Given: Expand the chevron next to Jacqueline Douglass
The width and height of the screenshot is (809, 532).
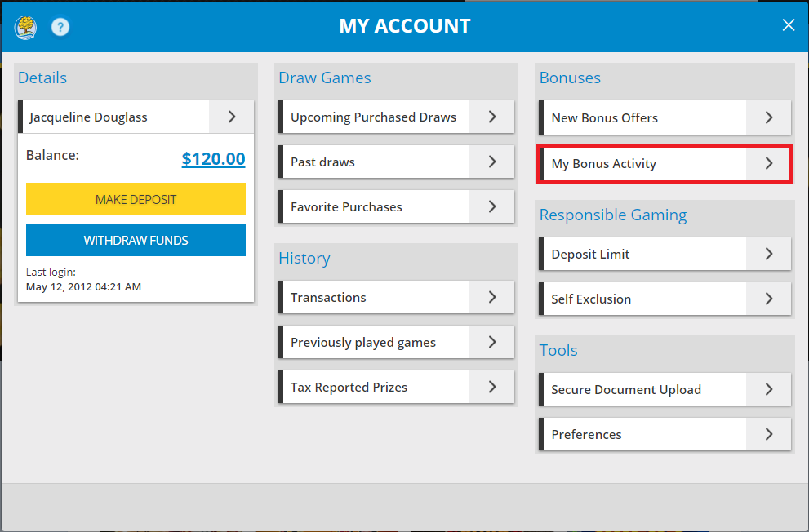Looking at the screenshot, I should click(231, 117).
